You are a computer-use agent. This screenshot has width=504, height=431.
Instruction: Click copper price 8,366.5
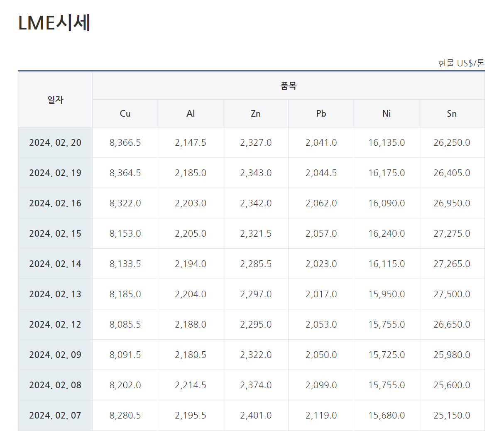(125, 142)
